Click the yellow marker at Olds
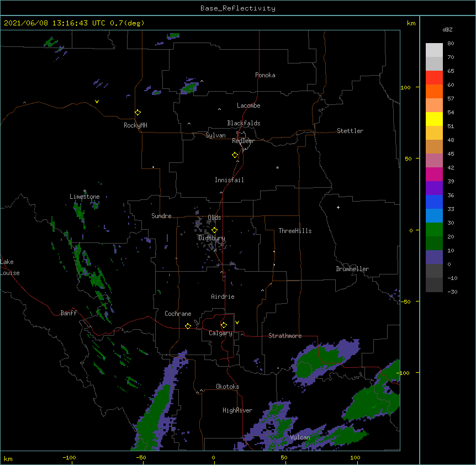476x465 pixels. (214, 230)
